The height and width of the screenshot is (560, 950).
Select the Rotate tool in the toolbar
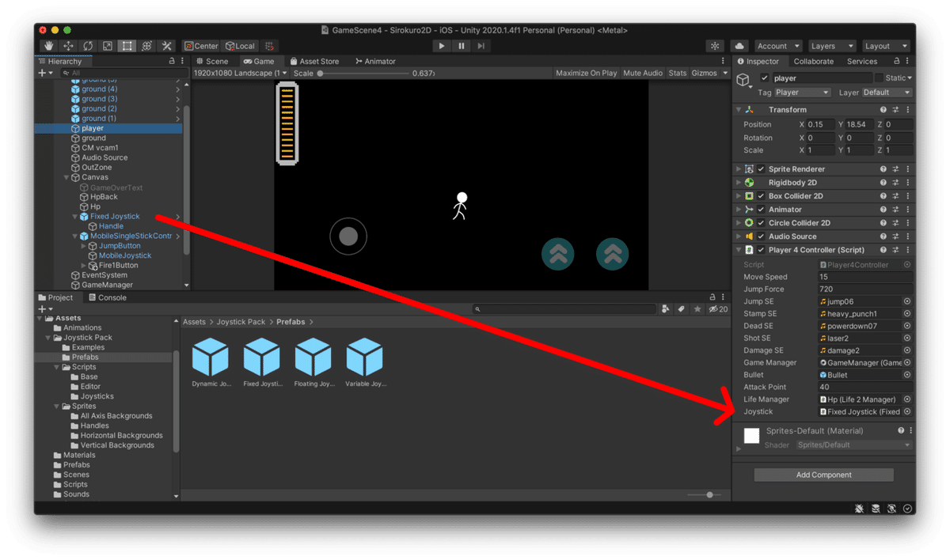click(88, 46)
